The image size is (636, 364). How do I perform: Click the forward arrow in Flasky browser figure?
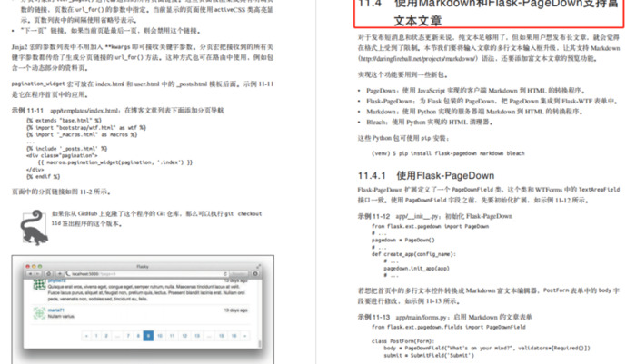(37, 274)
